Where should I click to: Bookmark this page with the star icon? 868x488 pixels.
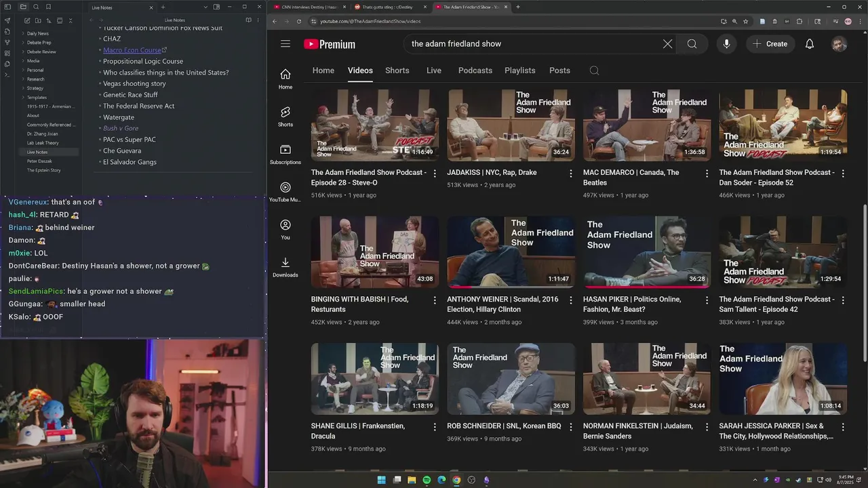tap(746, 21)
